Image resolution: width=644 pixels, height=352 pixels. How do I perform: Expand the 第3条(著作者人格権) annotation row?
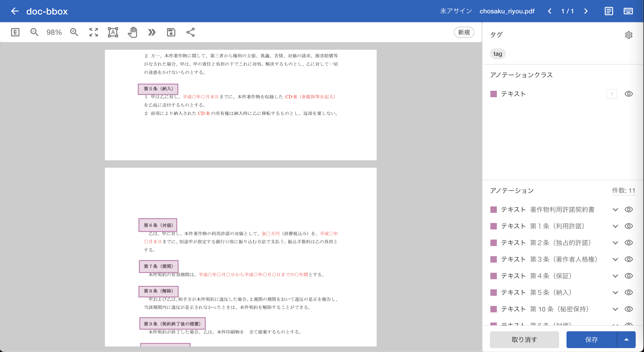615,260
